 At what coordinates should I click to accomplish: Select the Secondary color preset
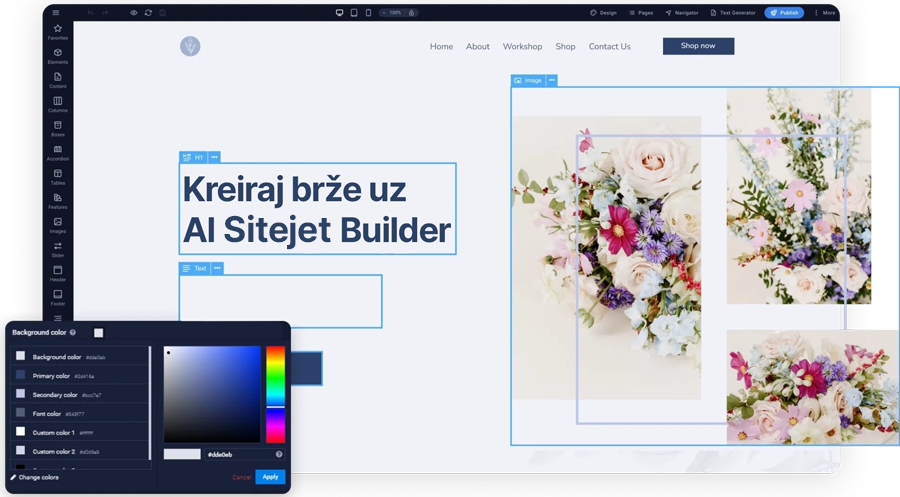[80, 394]
